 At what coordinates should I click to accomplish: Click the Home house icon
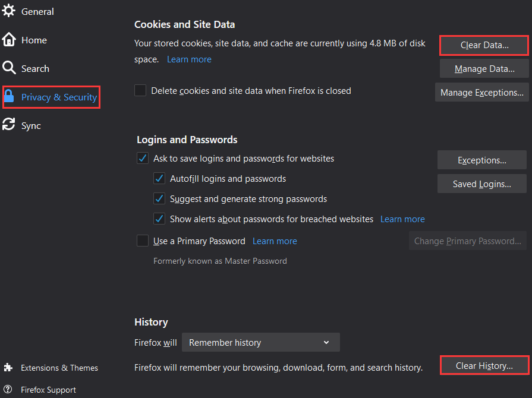[9, 39]
